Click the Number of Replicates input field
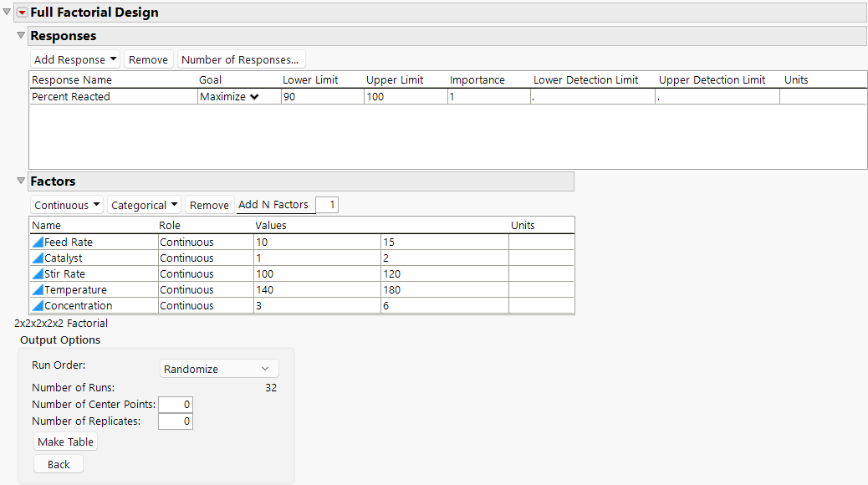 175,421
